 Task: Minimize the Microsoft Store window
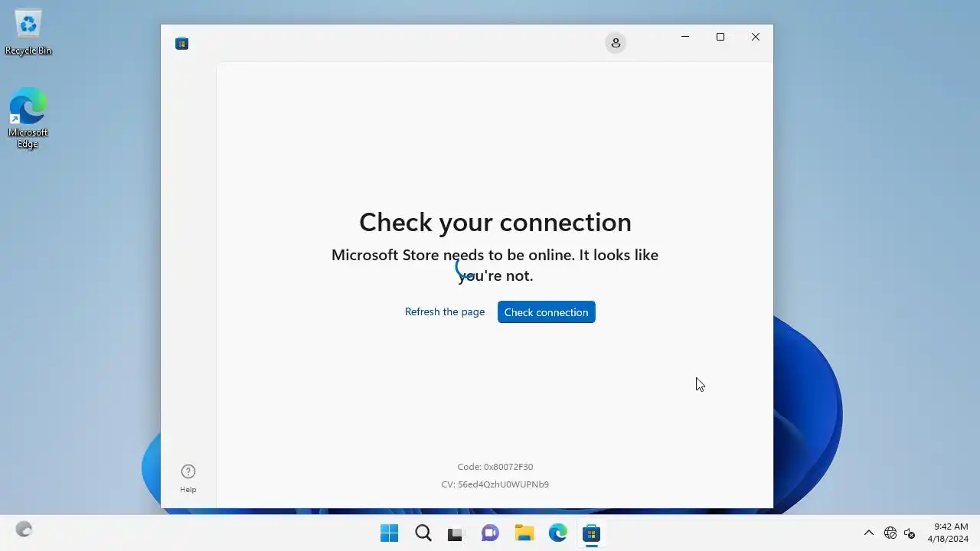coord(685,37)
